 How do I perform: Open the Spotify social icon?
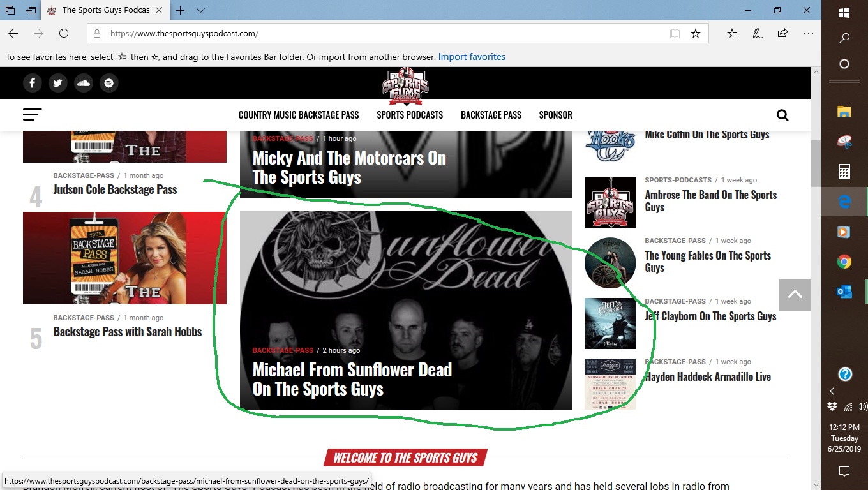[109, 83]
